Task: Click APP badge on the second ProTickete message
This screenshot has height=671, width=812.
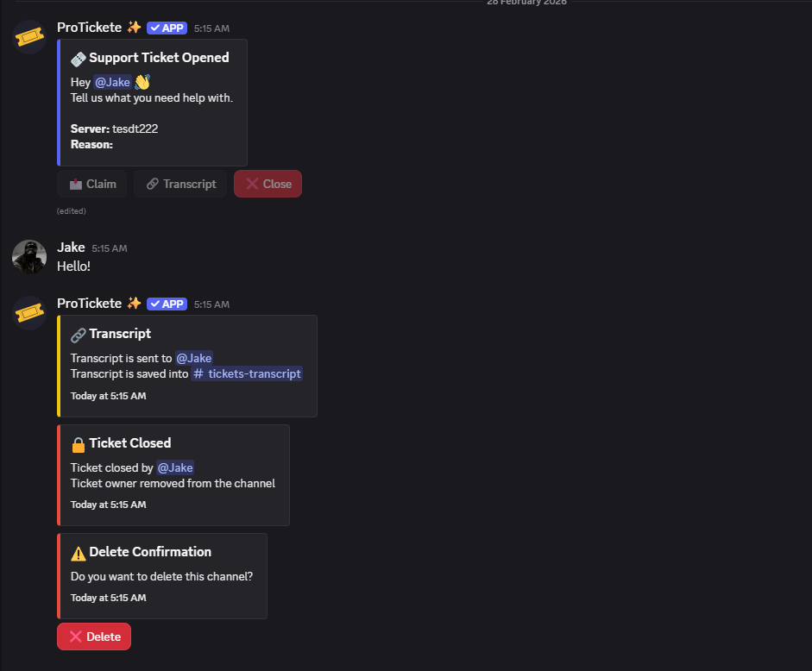Action: [x=167, y=304]
